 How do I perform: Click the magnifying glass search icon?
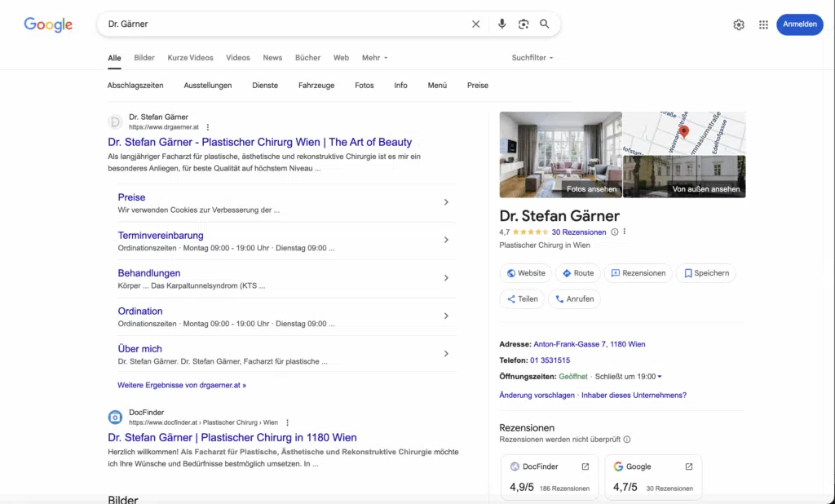click(544, 24)
